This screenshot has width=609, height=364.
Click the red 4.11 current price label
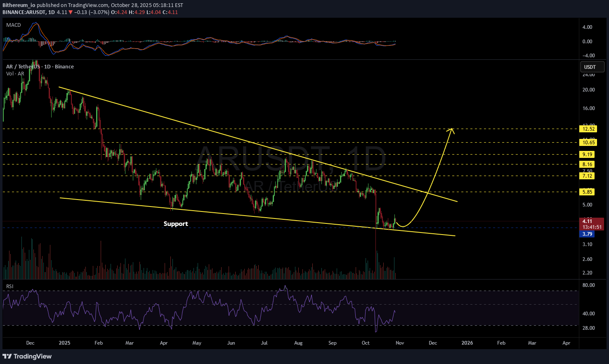[587, 221]
